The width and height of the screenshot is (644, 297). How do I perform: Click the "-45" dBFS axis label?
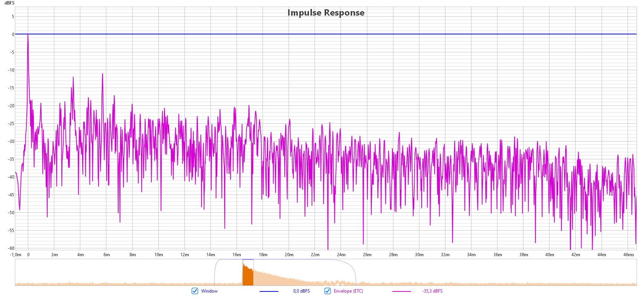pyautogui.click(x=12, y=195)
